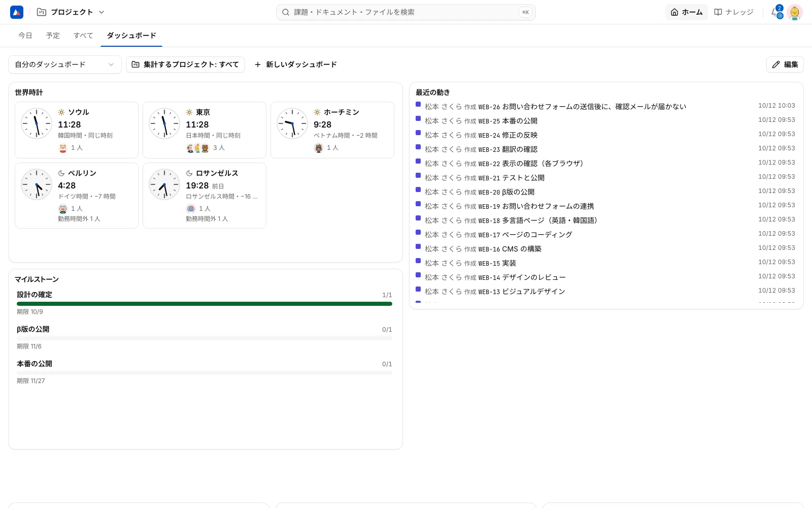This screenshot has height=508, width=812.
Task: Click the app logo in top-left corner
Action: [17, 12]
